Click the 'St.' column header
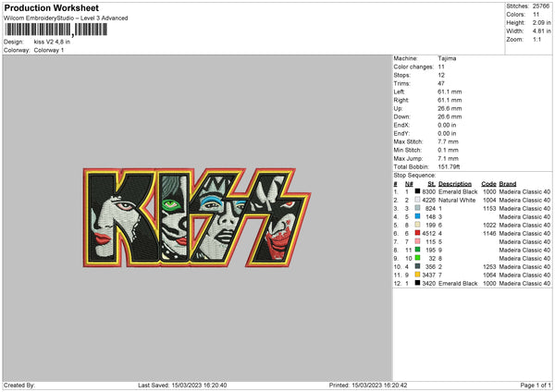Viewport: 555px width, 392px height. (x=431, y=184)
